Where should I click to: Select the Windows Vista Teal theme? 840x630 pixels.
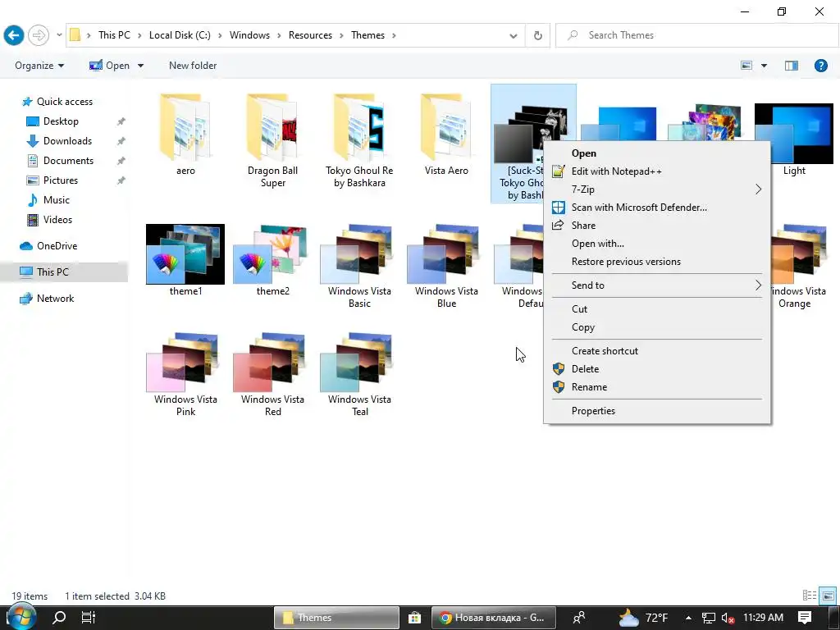coord(359,374)
